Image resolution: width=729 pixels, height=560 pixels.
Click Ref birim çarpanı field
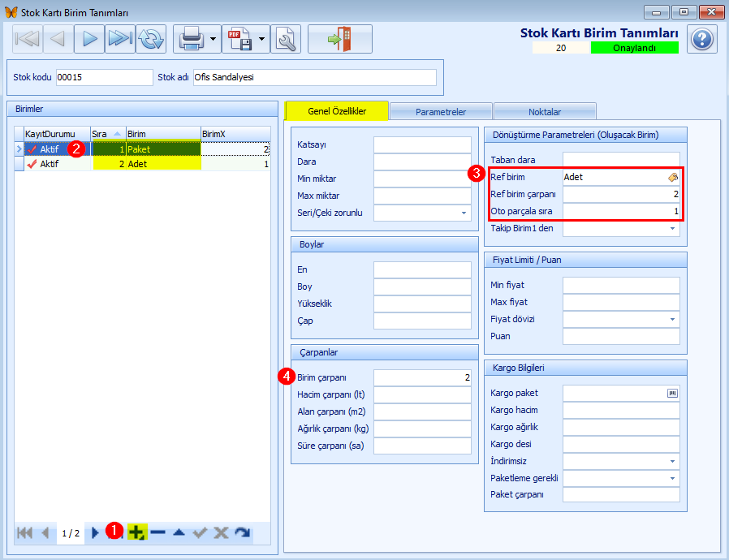[x=621, y=194]
